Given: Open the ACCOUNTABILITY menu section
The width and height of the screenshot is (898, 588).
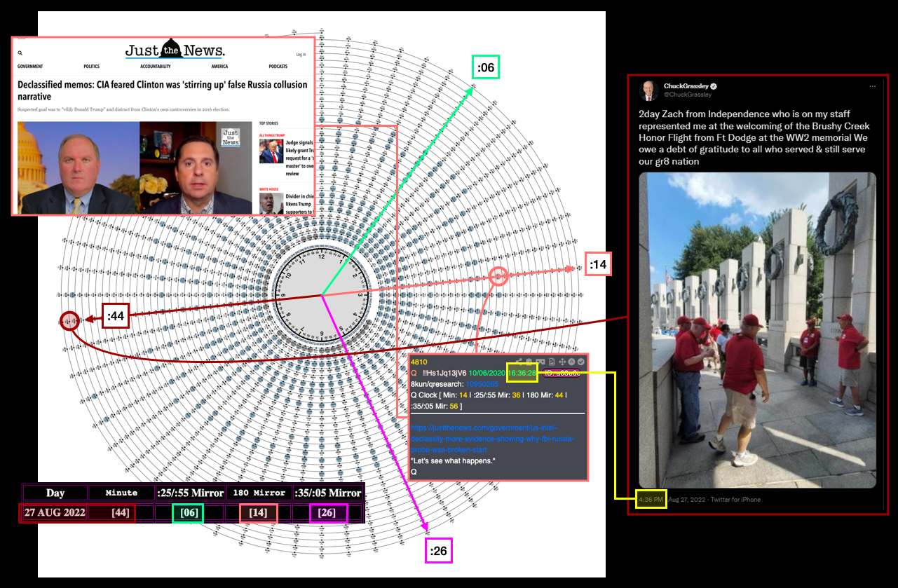Looking at the screenshot, I should click(156, 67).
